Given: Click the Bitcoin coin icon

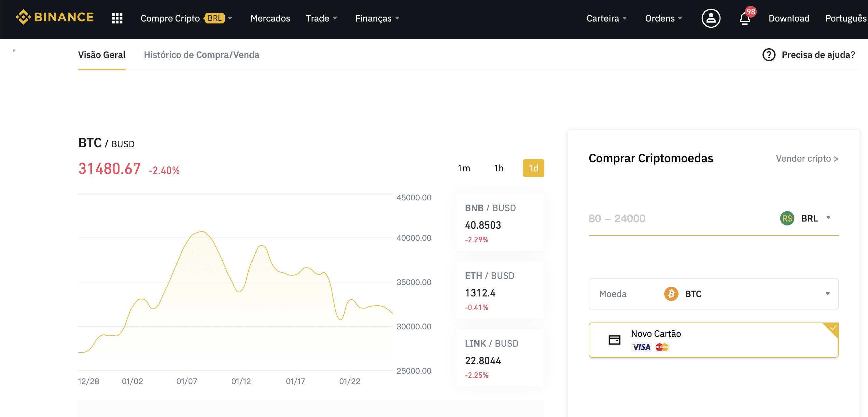Looking at the screenshot, I should [x=671, y=294].
